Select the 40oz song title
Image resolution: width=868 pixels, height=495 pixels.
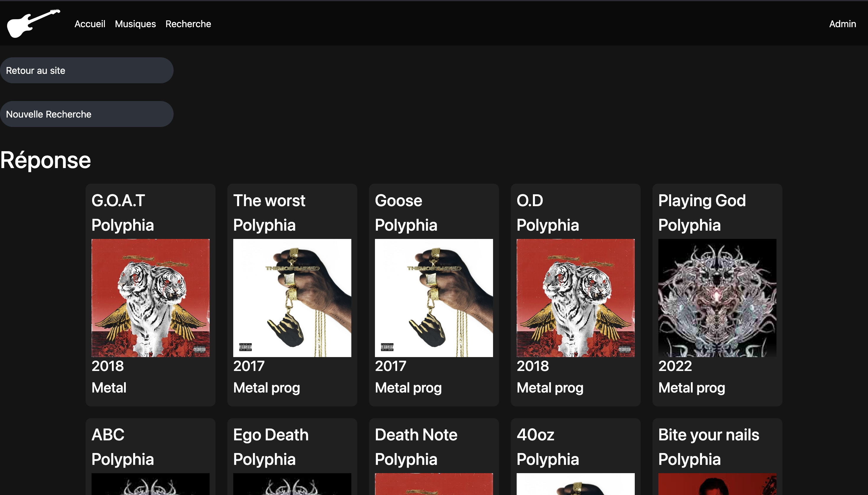tap(536, 435)
